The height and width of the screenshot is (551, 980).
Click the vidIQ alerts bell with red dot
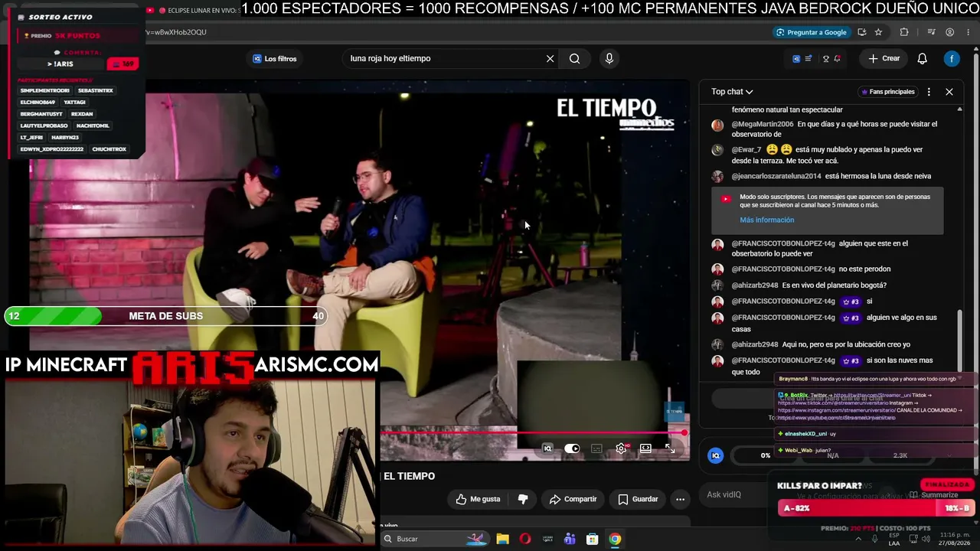[838, 58]
